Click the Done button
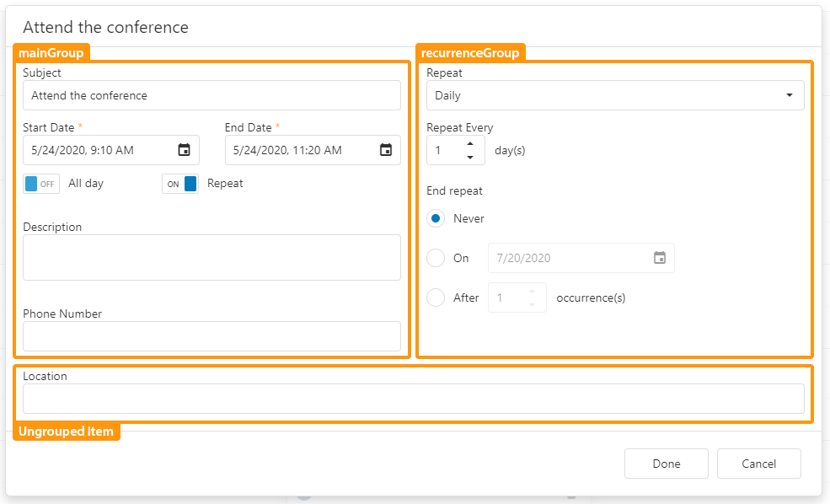 pyautogui.click(x=667, y=464)
